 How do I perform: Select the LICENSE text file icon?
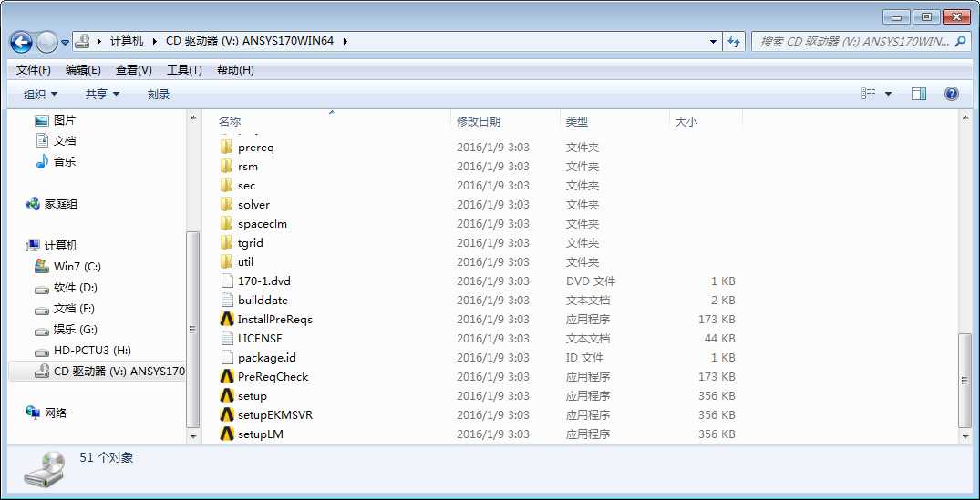click(226, 338)
